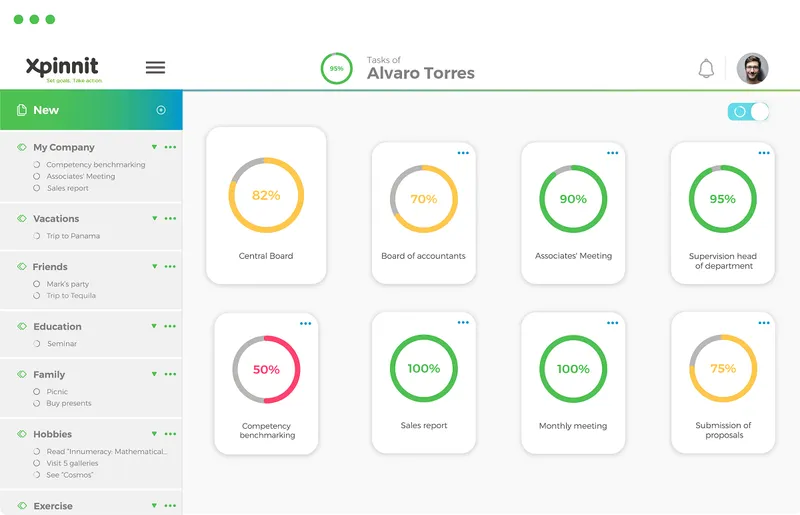Click the Xpinnit logo
Viewport: 800px width, 515px height.
coord(63,69)
